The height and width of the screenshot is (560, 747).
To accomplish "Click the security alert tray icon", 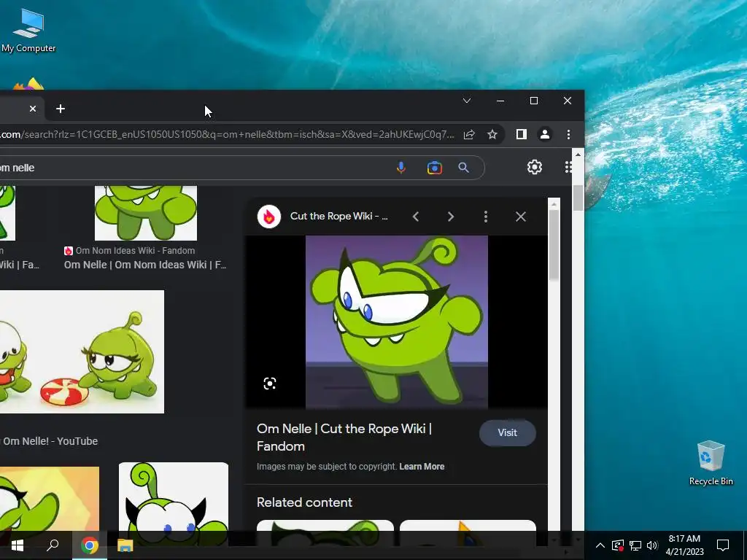I will 618,545.
